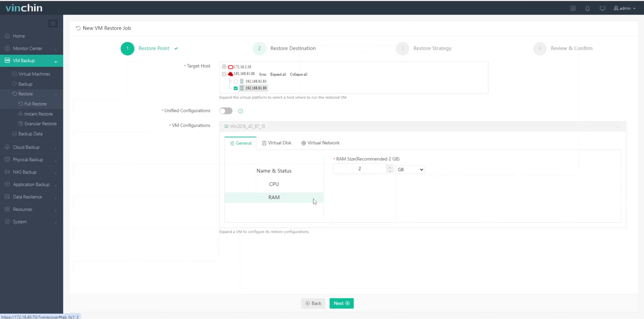Go to Home in sidebar
The width and height of the screenshot is (644, 319).
pyautogui.click(x=19, y=36)
